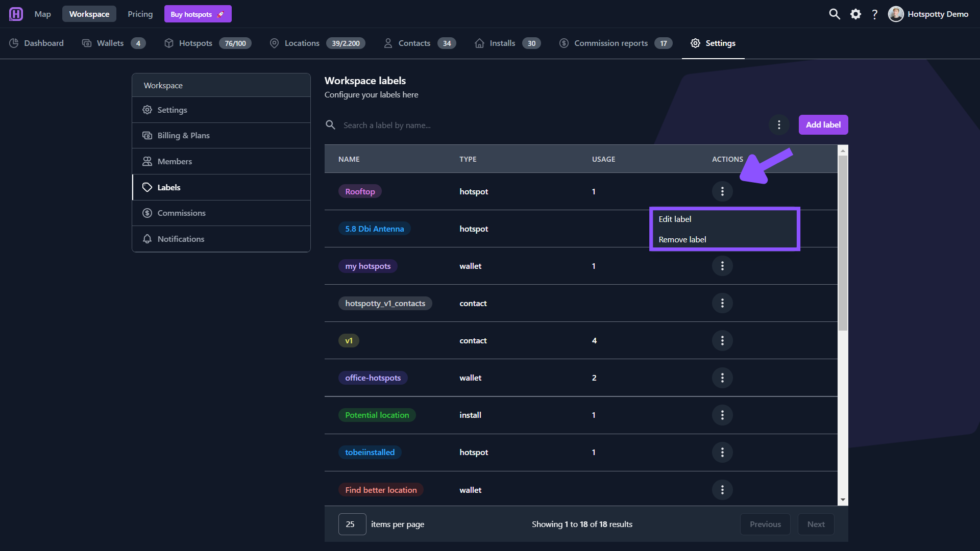Viewport: 980px width, 551px height.
Task: Click the table scrollbar down arrow
Action: pos(843,500)
